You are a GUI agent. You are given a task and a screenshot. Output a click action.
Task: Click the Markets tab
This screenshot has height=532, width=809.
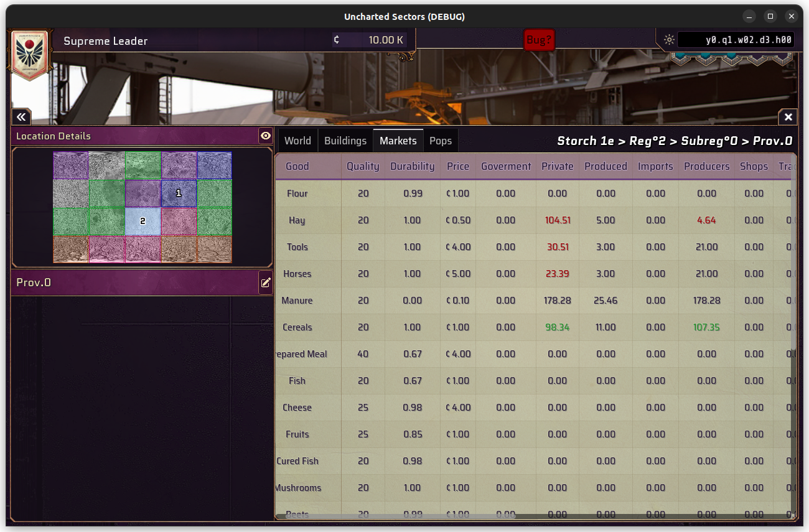(x=398, y=141)
